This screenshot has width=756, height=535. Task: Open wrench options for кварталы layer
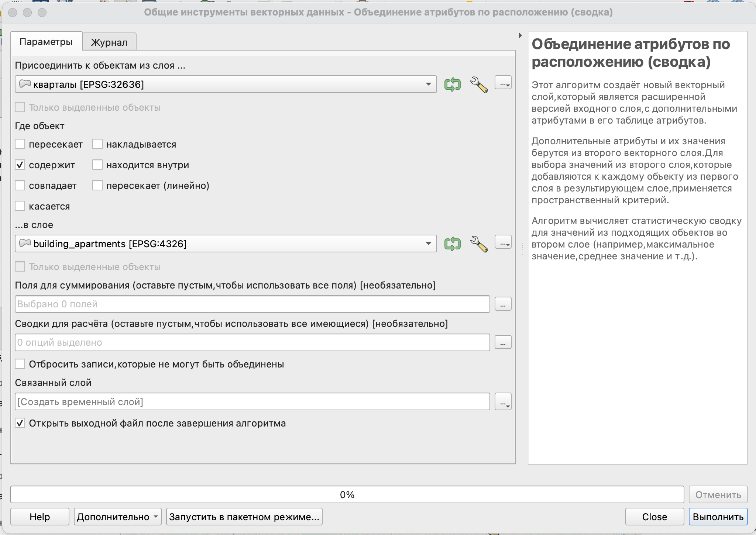tap(479, 84)
